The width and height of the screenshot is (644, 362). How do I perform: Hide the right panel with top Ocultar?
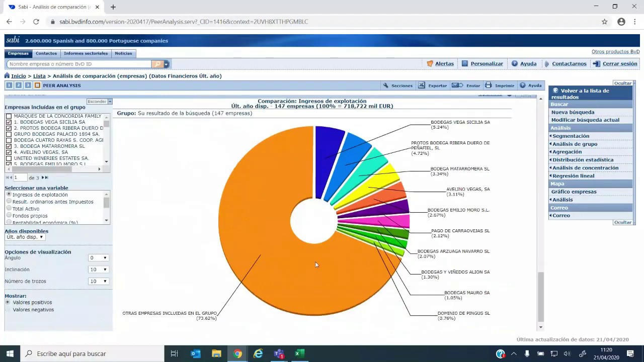point(623,83)
